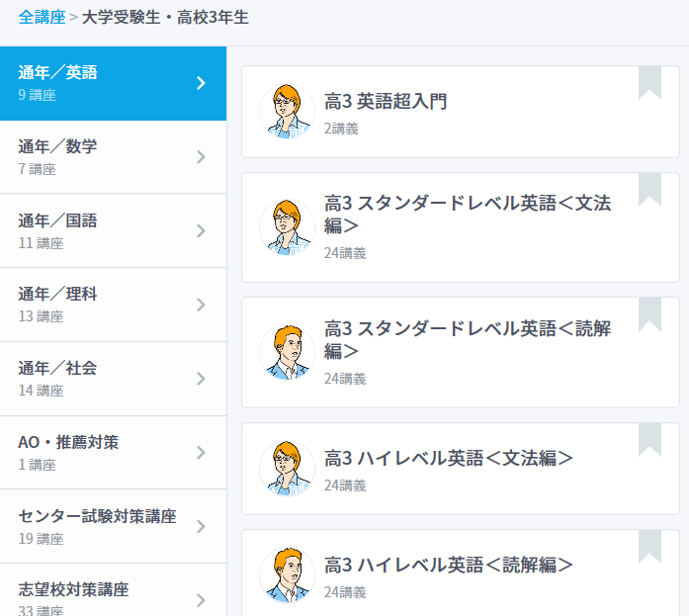Click 24講義 under ハイレベル英語<読解編>
689x616 pixels.
pos(345,592)
